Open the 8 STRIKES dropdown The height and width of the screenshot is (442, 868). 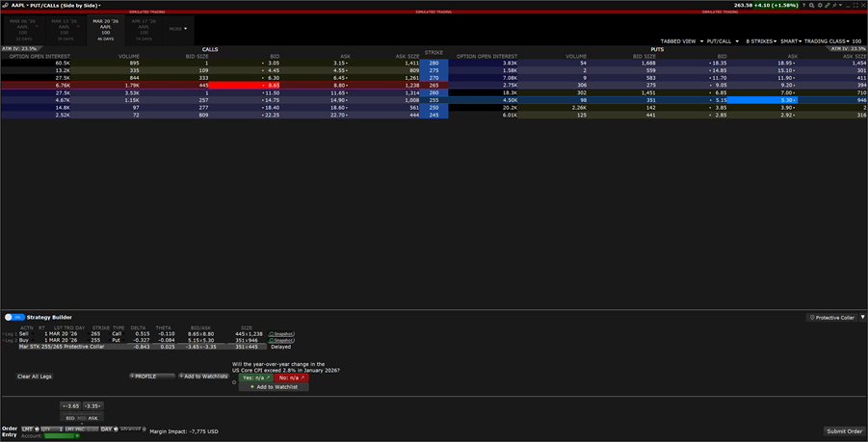pos(761,41)
